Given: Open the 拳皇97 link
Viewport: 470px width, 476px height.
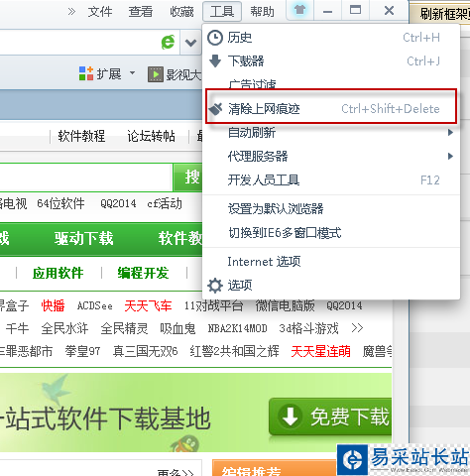Looking at the screenshot, I should click(x=82, y=351).
